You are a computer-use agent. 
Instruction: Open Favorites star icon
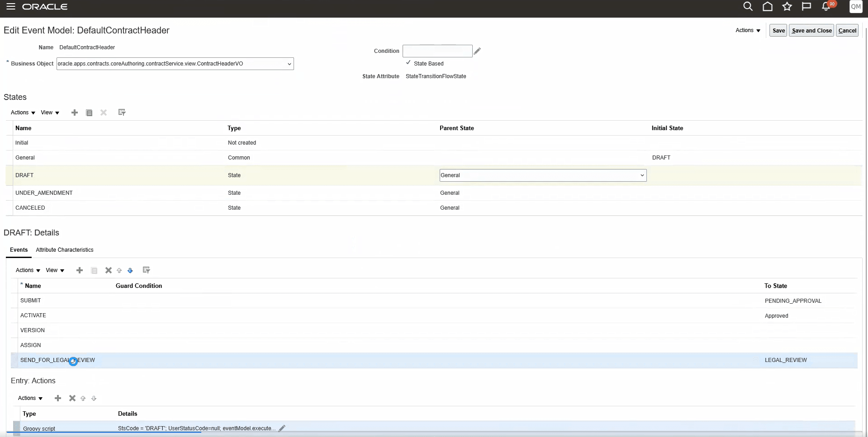pyautogui.click(x=787, y=6)
